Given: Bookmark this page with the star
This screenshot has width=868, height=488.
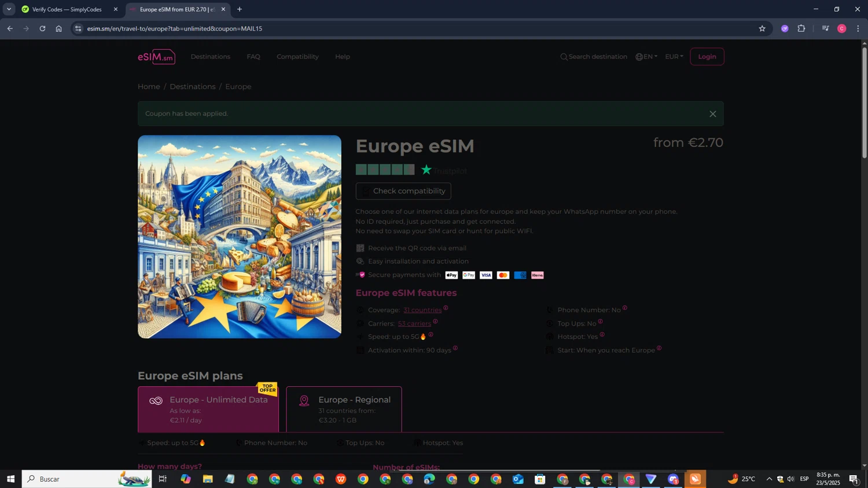Looking at the screenshot, I should point(762,28).
